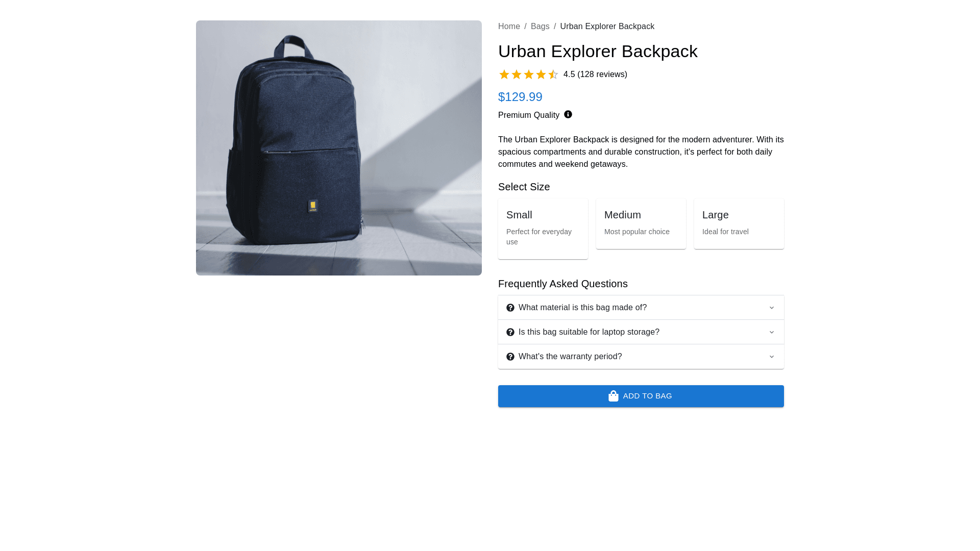The width and height of the screenshot is (980, 551).
Task: Click the question icon beside laptop storage question
Action: click(510, 332)
